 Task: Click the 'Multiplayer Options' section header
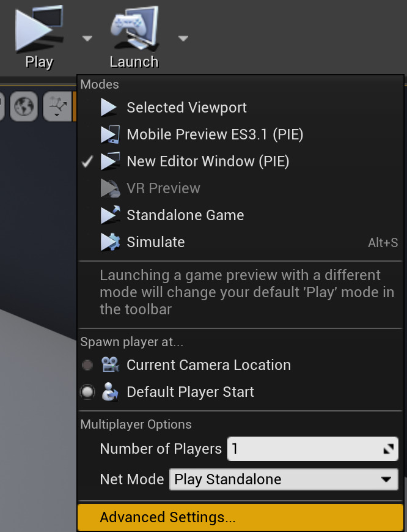136,424
